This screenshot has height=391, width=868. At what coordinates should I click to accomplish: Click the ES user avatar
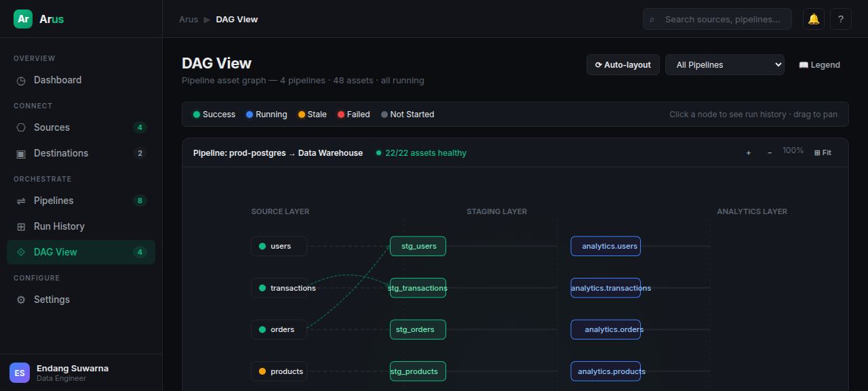pos(20,373)
